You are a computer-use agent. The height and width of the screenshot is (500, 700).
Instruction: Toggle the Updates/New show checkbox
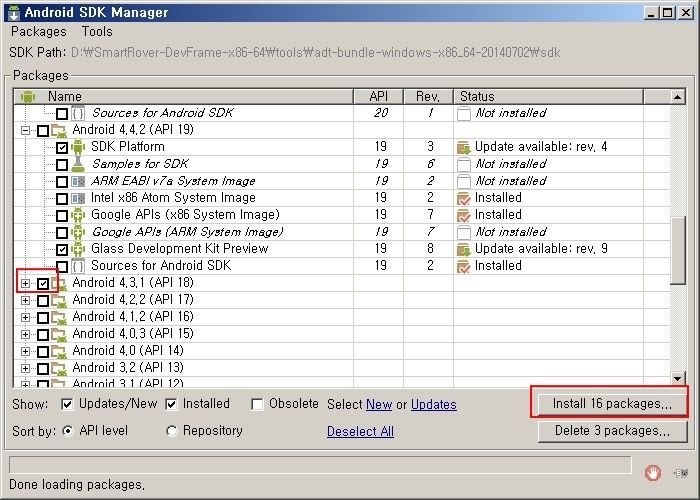click(x=67, y=404)
